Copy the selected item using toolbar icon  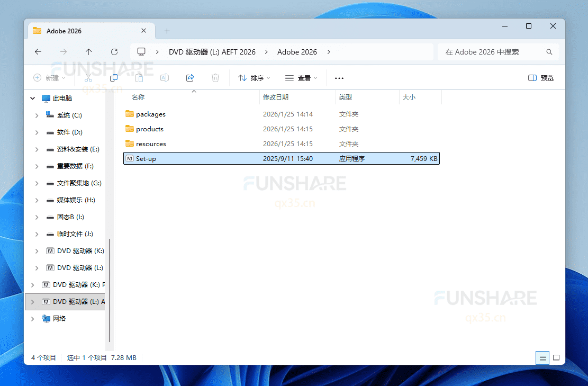pos(114,78)
